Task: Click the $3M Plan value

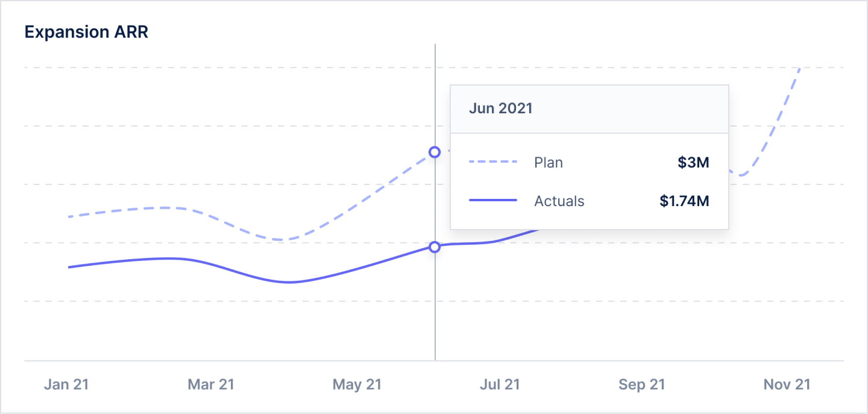Action: [x=693, y=163]
